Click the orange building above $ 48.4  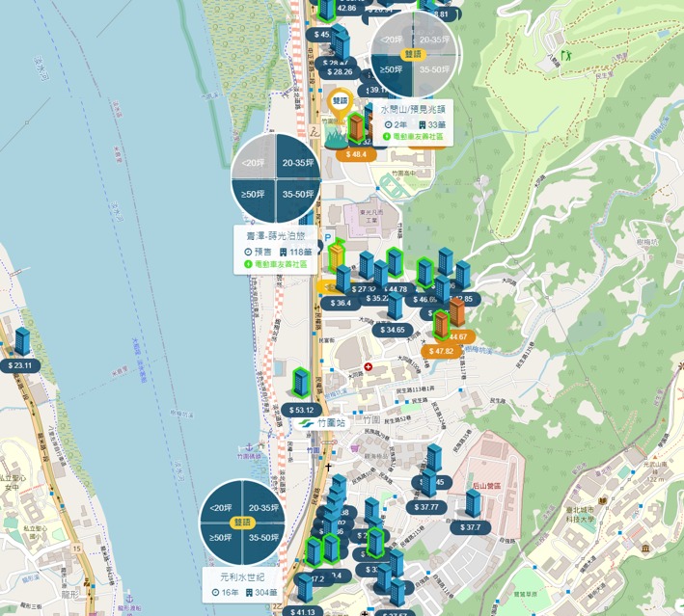pos(356,128)
